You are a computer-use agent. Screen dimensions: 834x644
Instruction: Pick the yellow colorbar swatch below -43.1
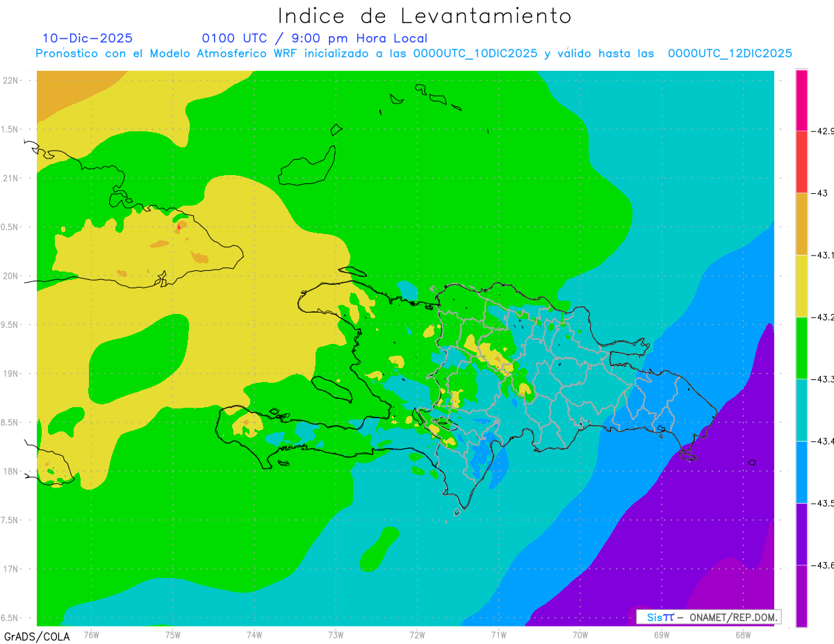tap(801, 286)
